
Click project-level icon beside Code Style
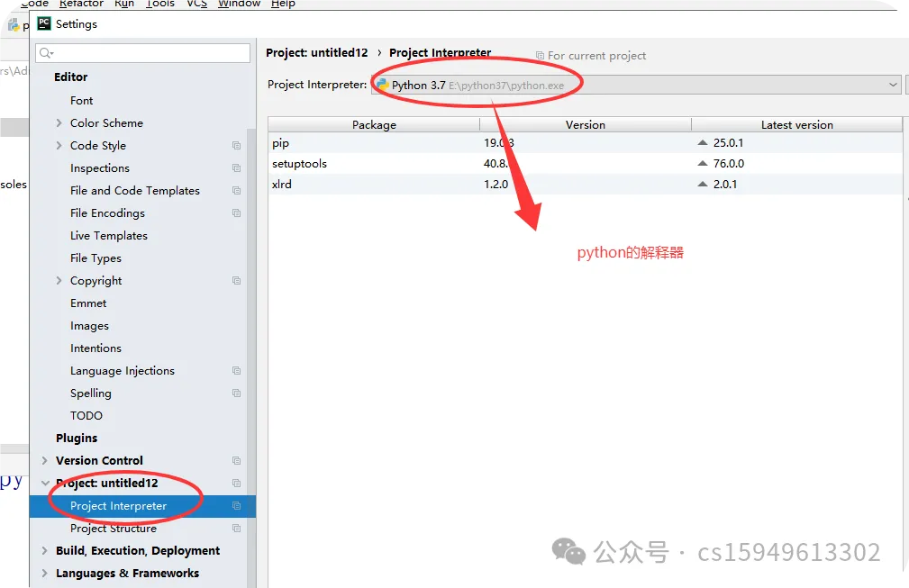pos(237,145)
